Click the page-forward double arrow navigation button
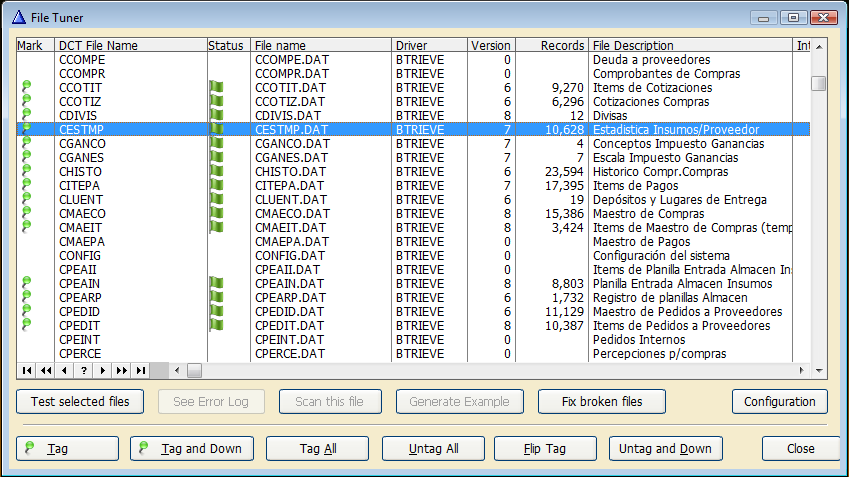The height and width of the screenshot is (477, 849). pyautogui.click(x=121, y=370)
